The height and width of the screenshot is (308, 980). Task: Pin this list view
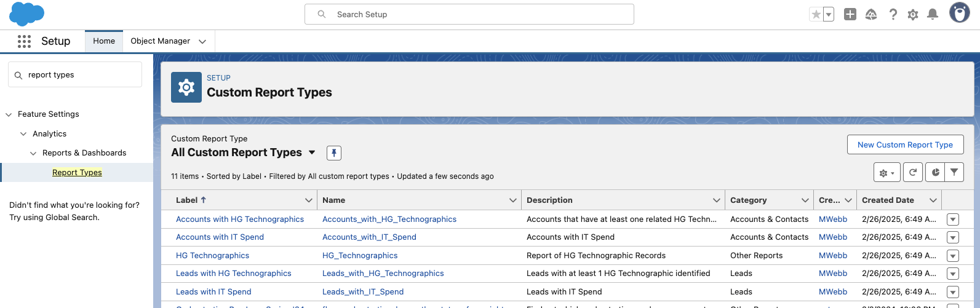click(334, 153)
